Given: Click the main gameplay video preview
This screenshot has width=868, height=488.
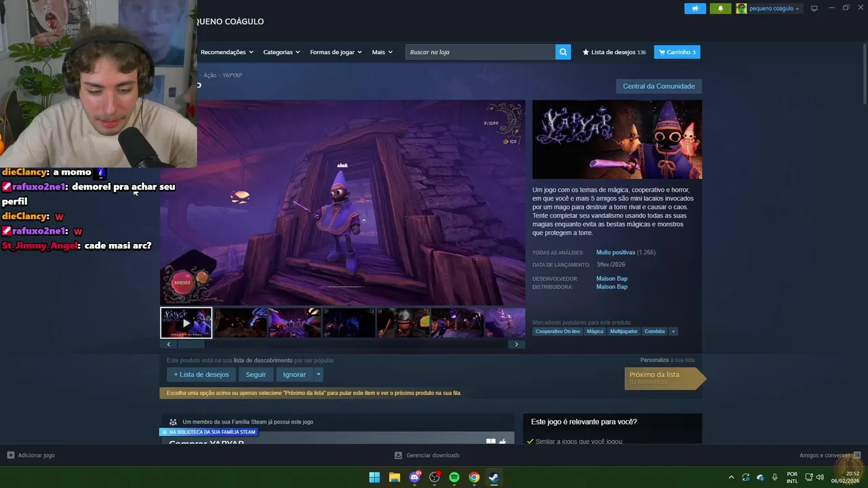Looking at the screenshot, I should point(342,203).
